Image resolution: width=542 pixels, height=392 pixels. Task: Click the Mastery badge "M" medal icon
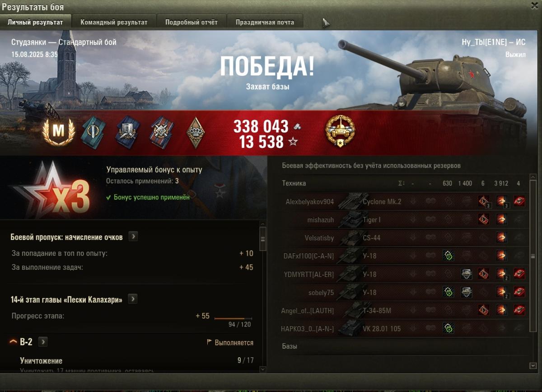click(x=59, y=130)
